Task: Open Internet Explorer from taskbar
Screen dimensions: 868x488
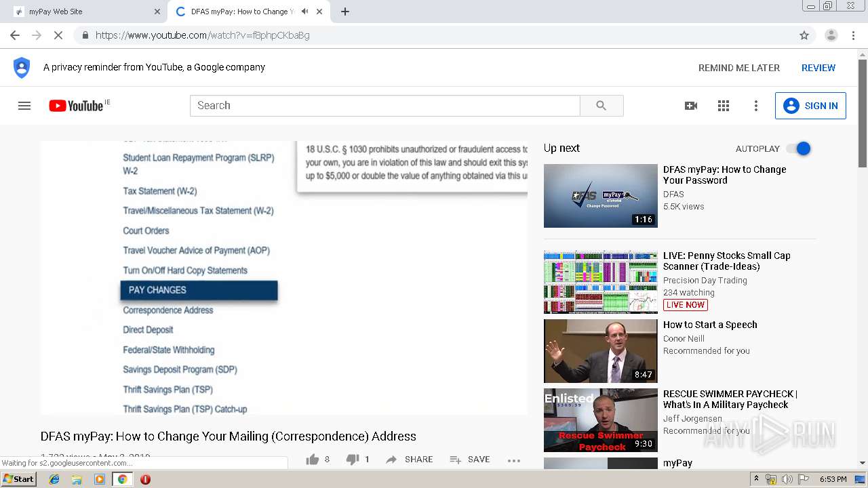Action: (54, 479)
